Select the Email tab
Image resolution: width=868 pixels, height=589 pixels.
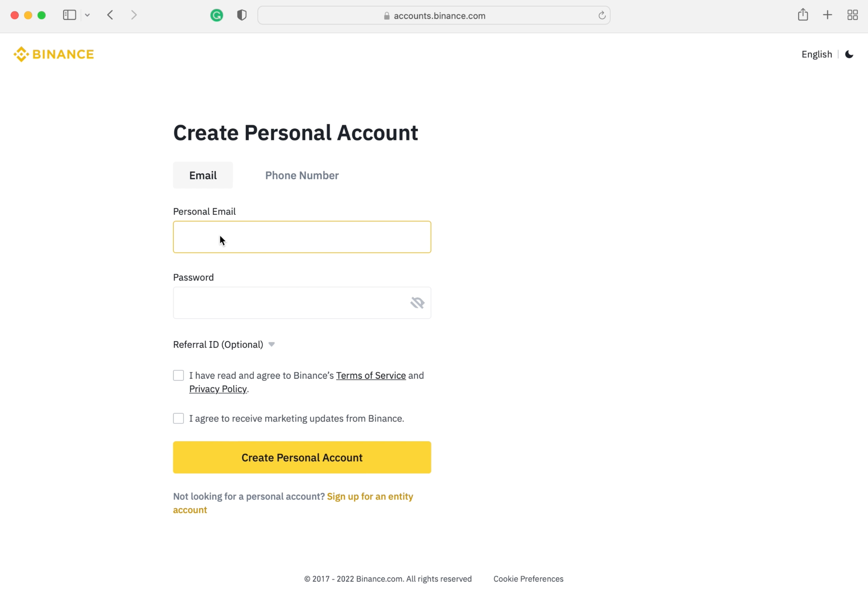click(x=203, y=175)
